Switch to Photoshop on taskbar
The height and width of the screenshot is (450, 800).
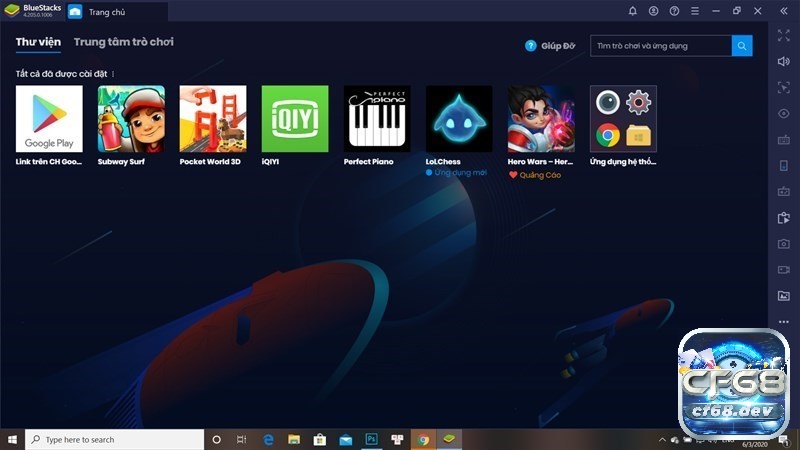[x=371, y=439]
